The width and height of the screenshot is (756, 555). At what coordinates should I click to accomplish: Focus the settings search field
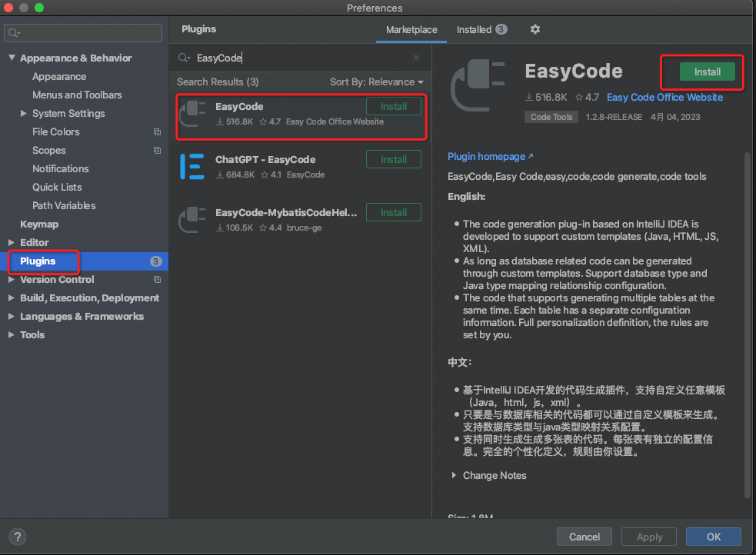(83, 33)
